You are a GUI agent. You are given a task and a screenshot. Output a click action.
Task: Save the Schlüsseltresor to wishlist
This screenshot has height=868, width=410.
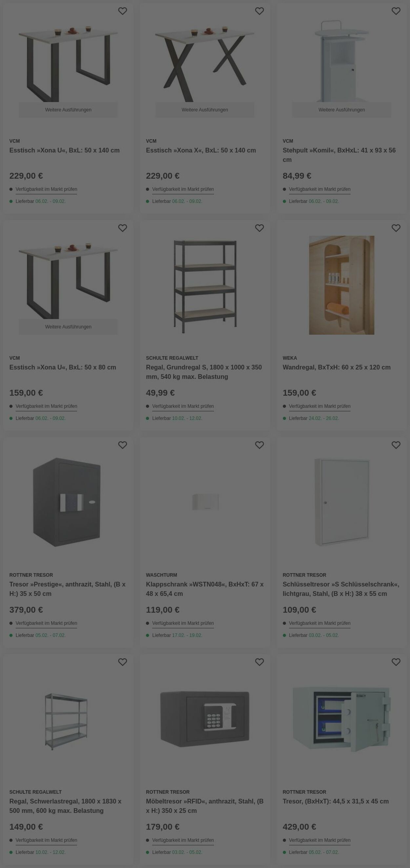[x=396, y=445]
